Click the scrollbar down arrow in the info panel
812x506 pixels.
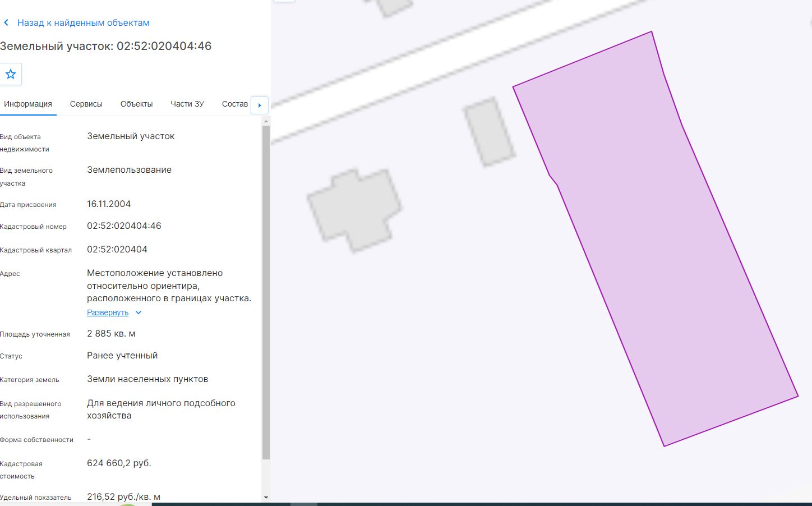point(266,498)
